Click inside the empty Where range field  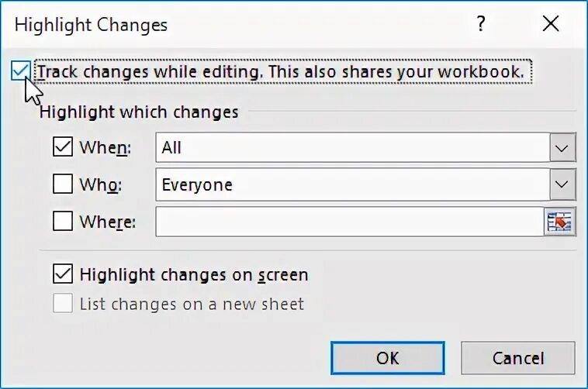click(350, 222)
